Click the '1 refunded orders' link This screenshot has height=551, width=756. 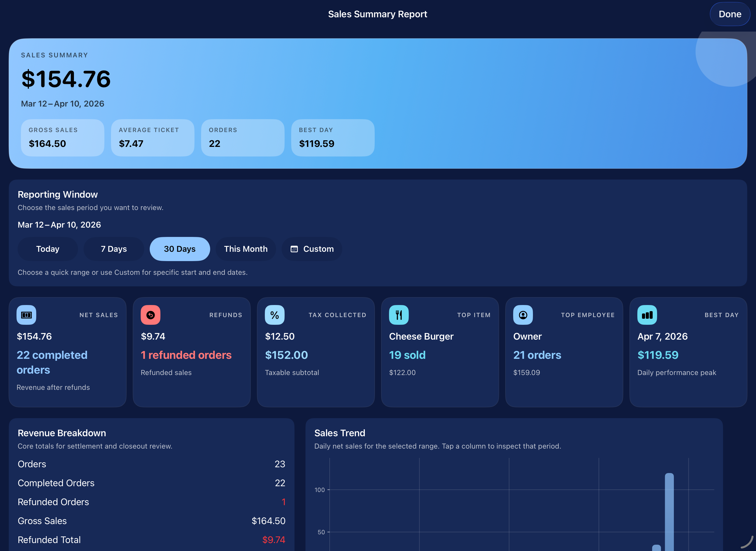pos(186,355)
